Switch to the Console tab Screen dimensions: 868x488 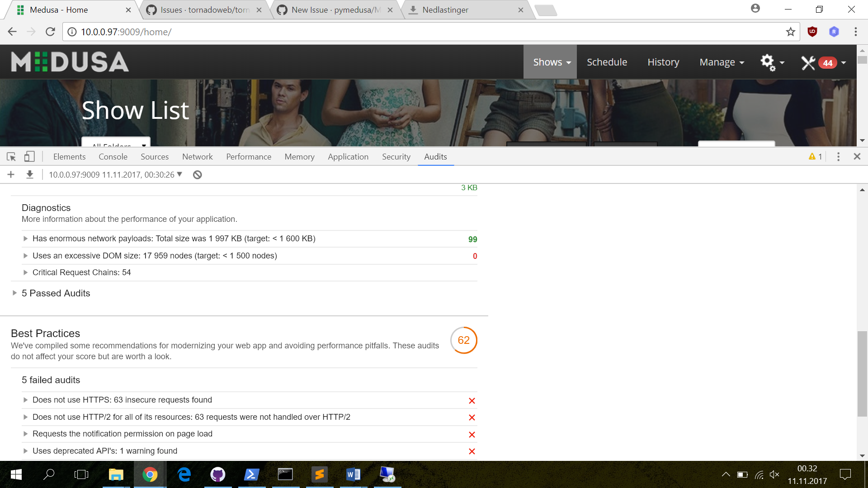click(113, 156)
